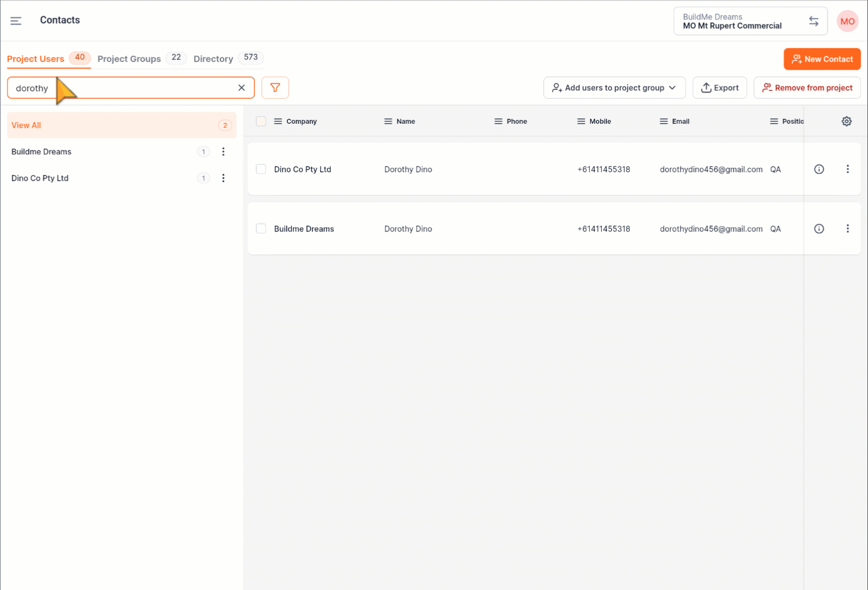Image resolution: width=868 pixels, height=590 pixels.
Task: Open Buildme Dreams sidebar three-dot menu
Action: click(223, 152)
